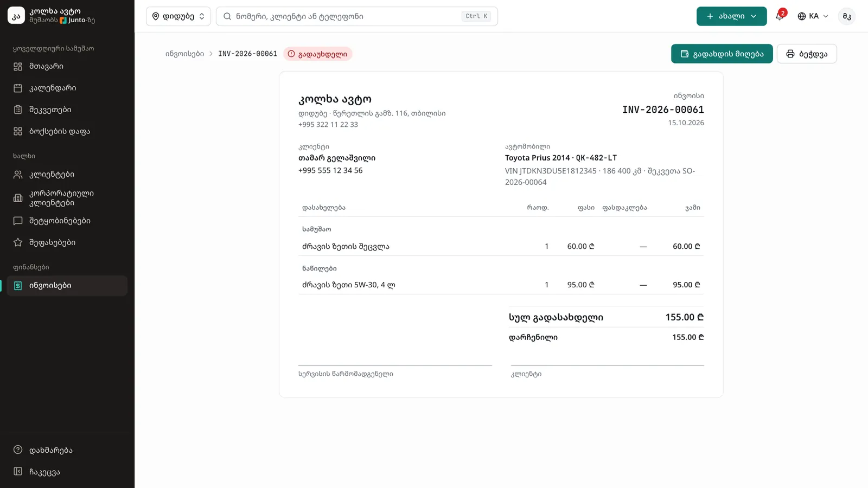This screenshot has width=868, height=488.
Task: Open the დიდუბე branch selector
Action: pyautogui.click(x=178, y=16)
